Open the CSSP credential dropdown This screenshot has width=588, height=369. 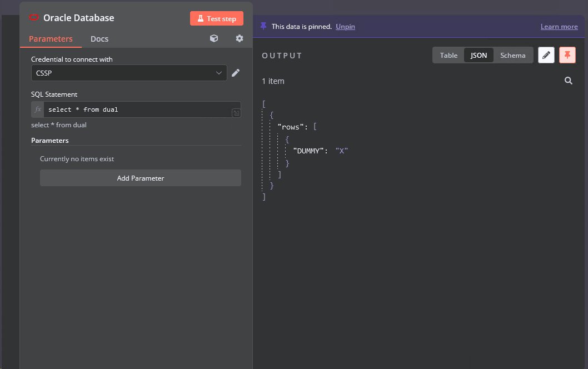(129, 73)
